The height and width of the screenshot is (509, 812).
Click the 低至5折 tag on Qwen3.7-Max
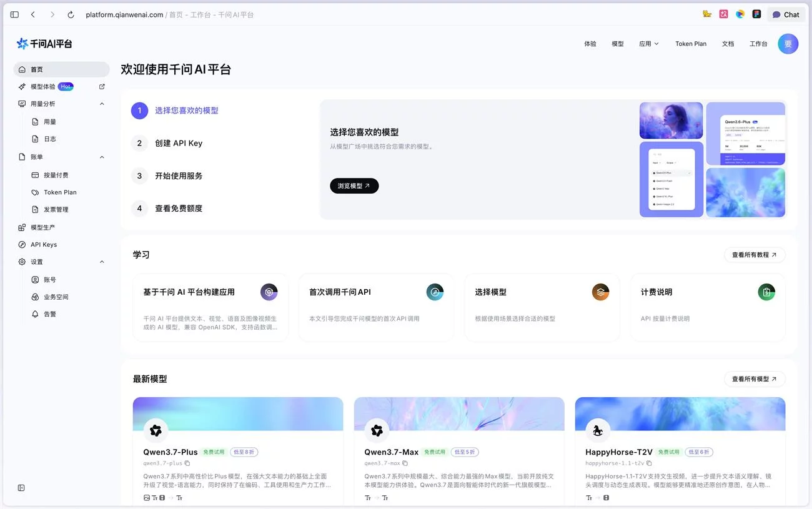pos(465,452)
